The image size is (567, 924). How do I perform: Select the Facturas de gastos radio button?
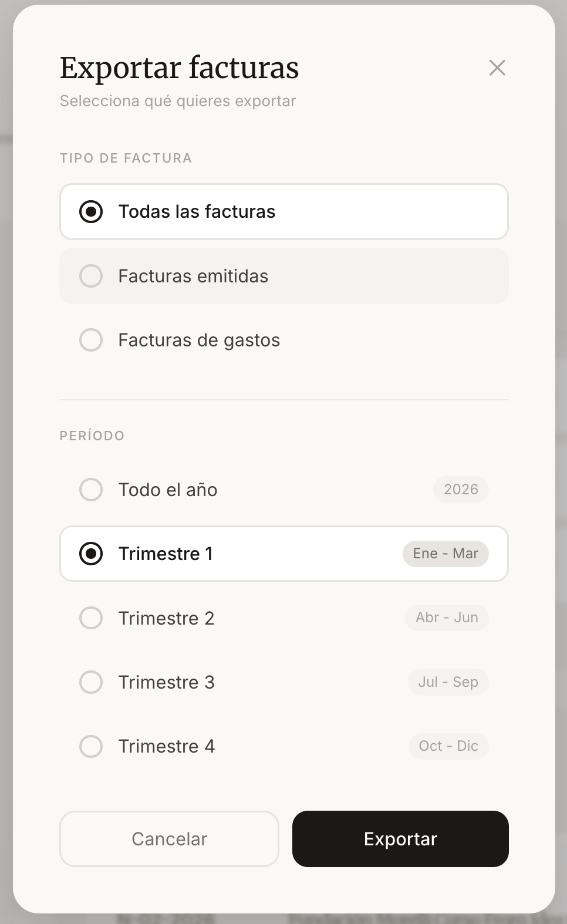tap(91, 340)
